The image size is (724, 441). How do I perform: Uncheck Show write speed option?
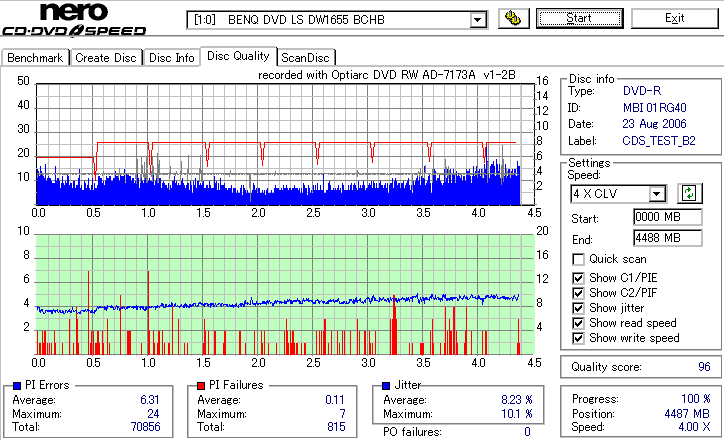pos(578,338)
